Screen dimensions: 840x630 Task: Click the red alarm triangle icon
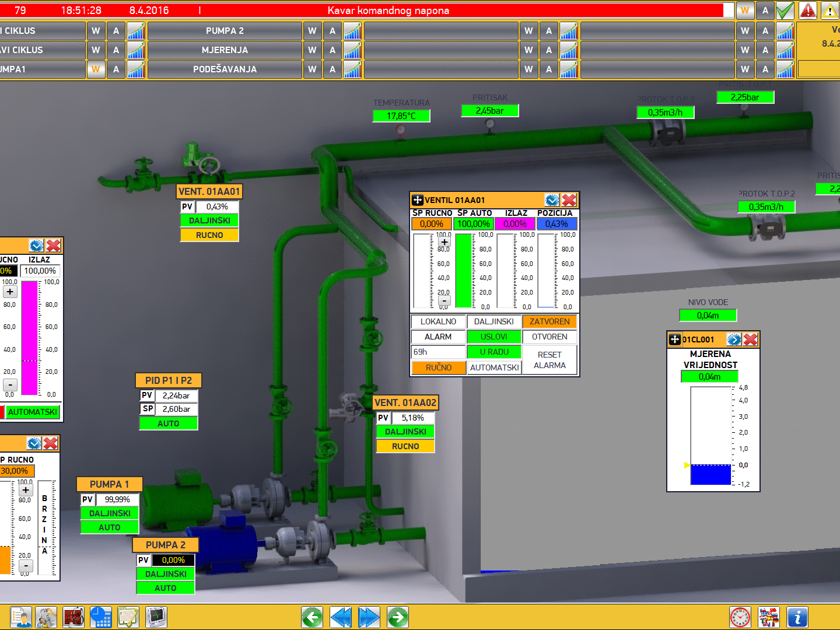(807, 10)
